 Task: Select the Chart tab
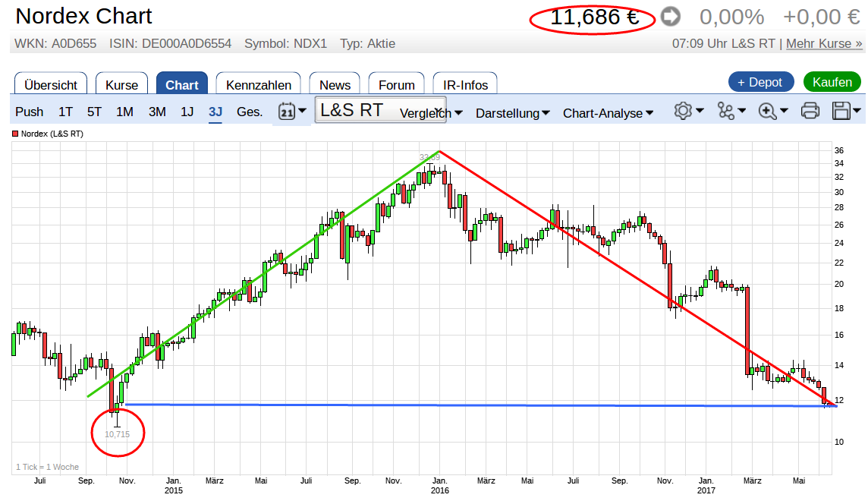pyautogui.click(x=181, y=83)
